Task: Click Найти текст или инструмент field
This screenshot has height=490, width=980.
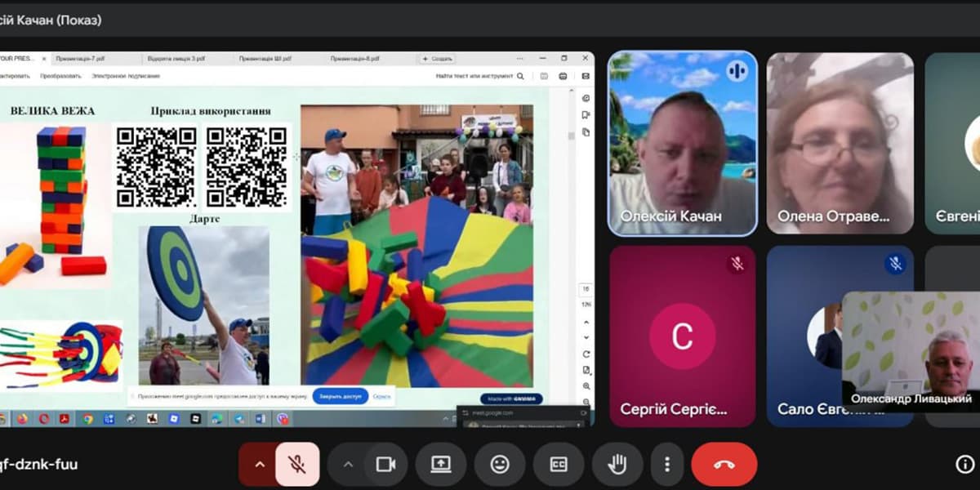Action: (474, 76)
